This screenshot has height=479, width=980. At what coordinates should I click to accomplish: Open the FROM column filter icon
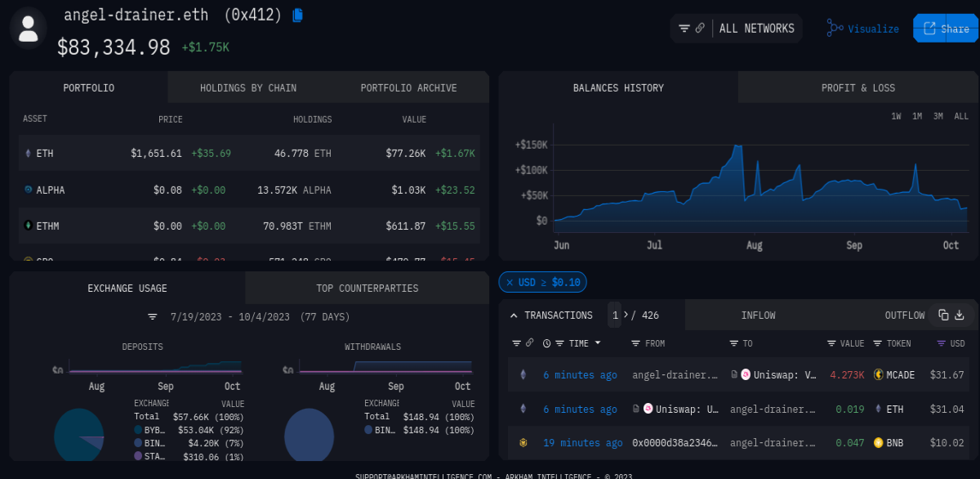coord(635,343)
